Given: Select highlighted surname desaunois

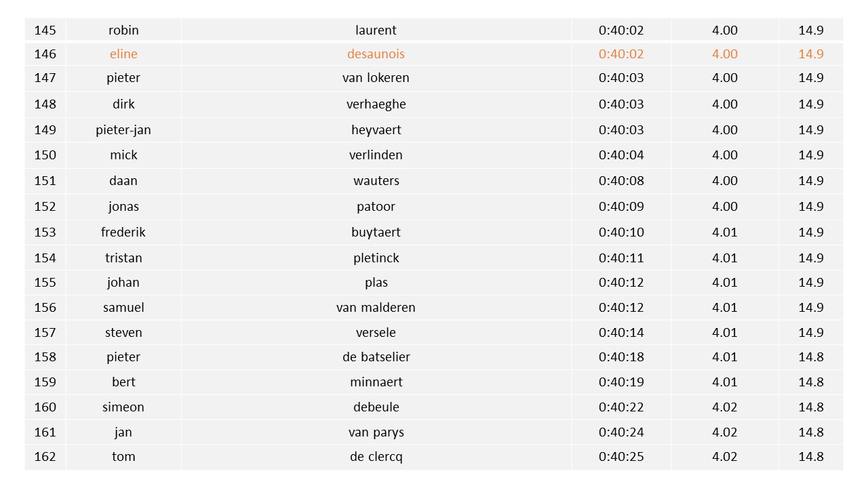Looking at the screenshot, I should [376, 54].
